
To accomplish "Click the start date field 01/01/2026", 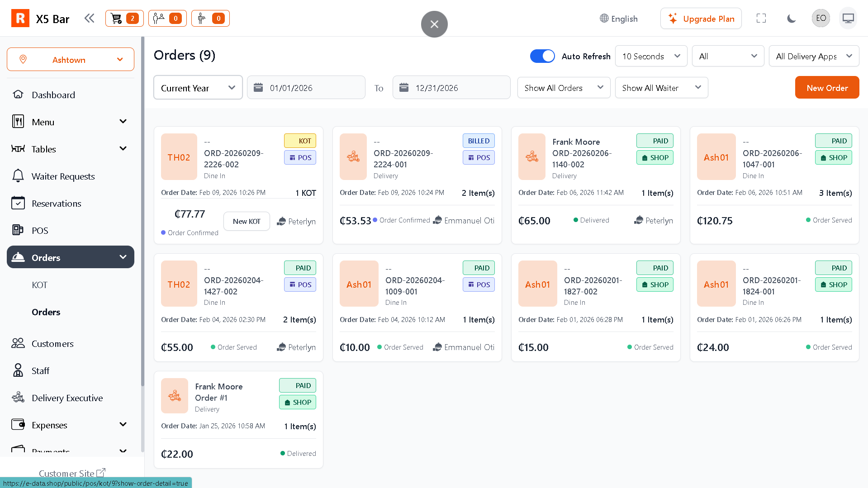I will (306, 88).
